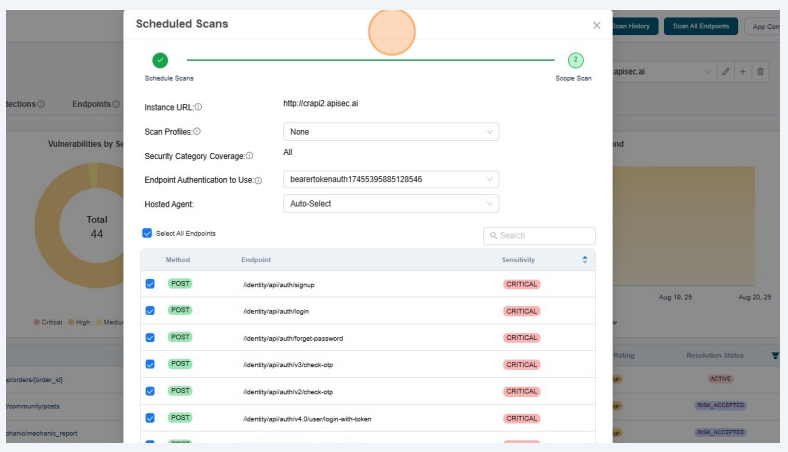The height and width of the screenshot is (452, 788).
Task: Go to step 2 Scope Scan circle
Action: pos(575,61)
